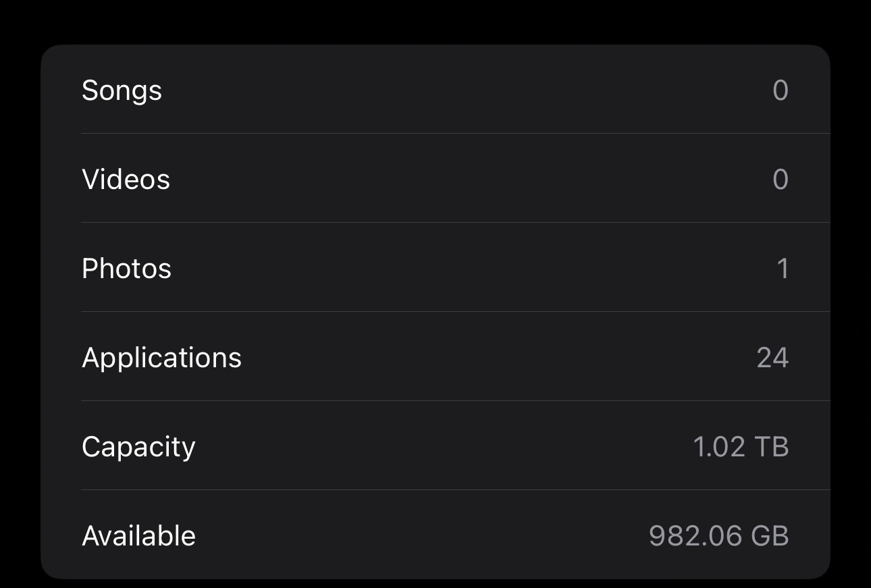Select the Videos label
Viewport: 871px width, 588px height.
click(x=126, y=180)
